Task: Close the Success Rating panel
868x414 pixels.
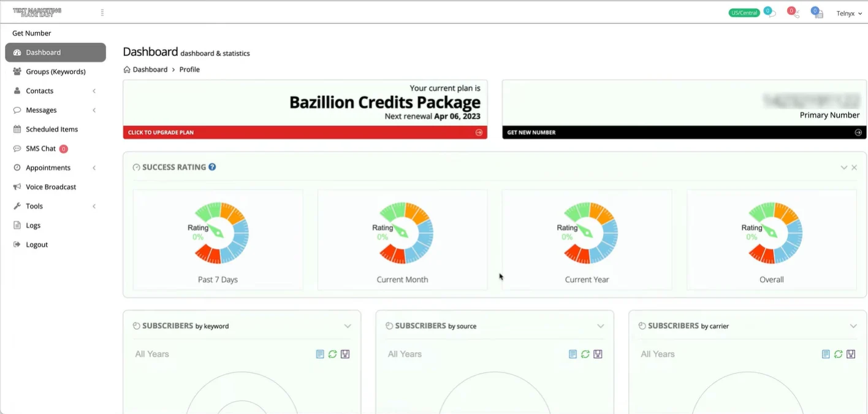Action: tap(854, 167)
